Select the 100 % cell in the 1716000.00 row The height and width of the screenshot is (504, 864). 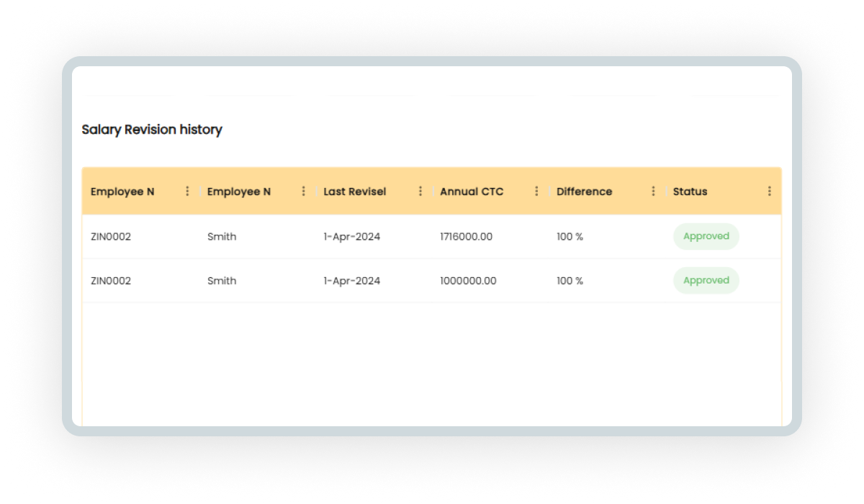[x=570, y=237]
